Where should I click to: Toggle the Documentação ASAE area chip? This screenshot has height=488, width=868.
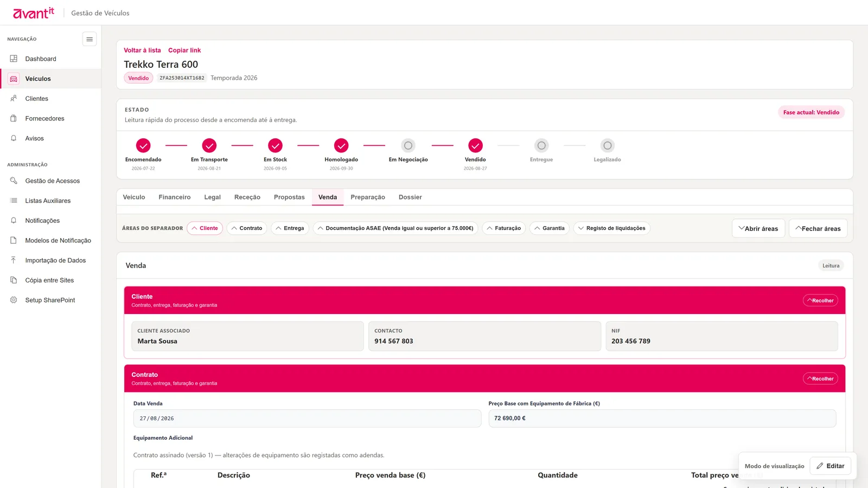point(395,228)
